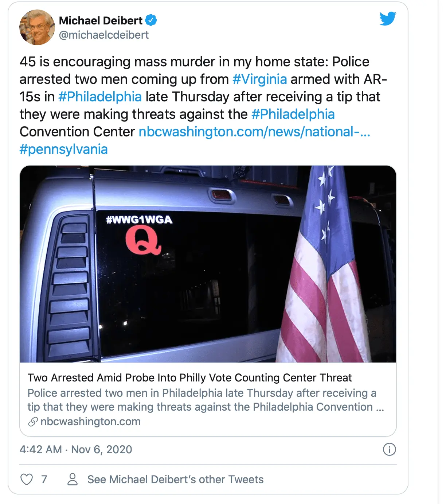
Task: See Michael Deibert's other Tweets
Action: click(175, 479)
